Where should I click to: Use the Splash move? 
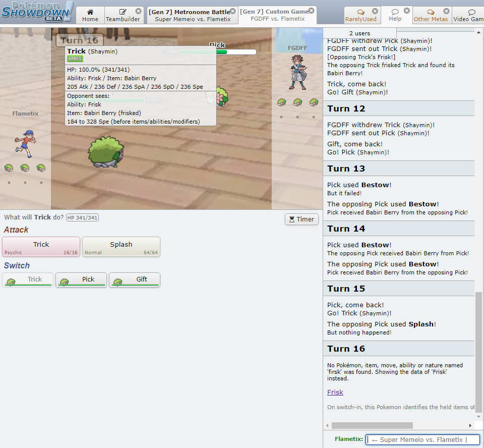121,247
